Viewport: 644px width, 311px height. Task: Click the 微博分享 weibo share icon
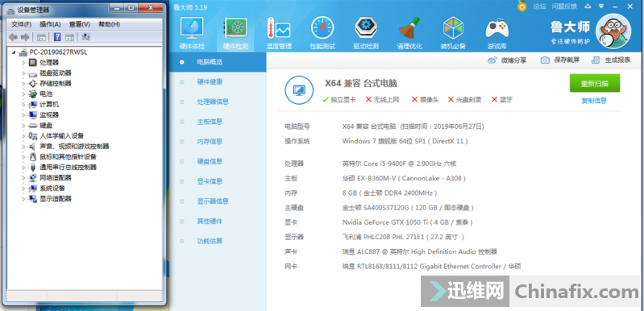(492, 60)
